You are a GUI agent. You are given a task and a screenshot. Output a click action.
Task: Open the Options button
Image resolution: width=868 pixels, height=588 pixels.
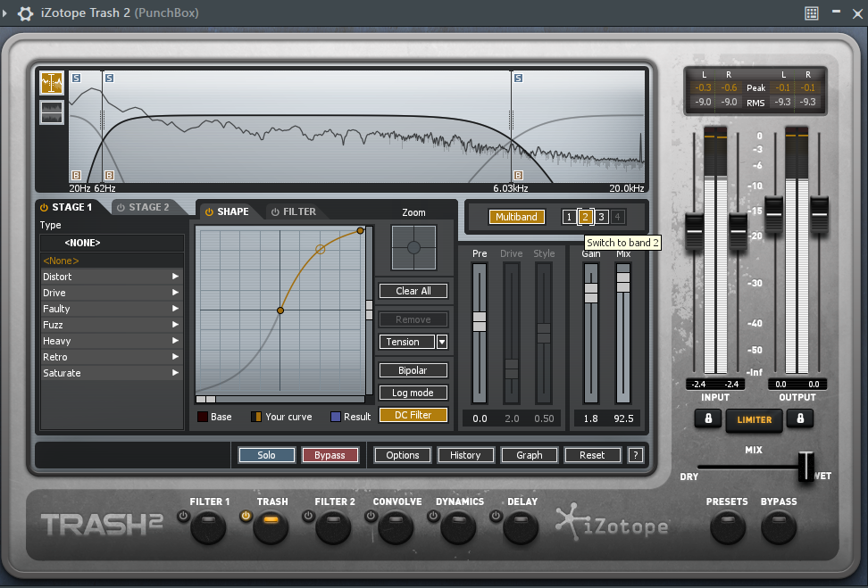(403, 455)
